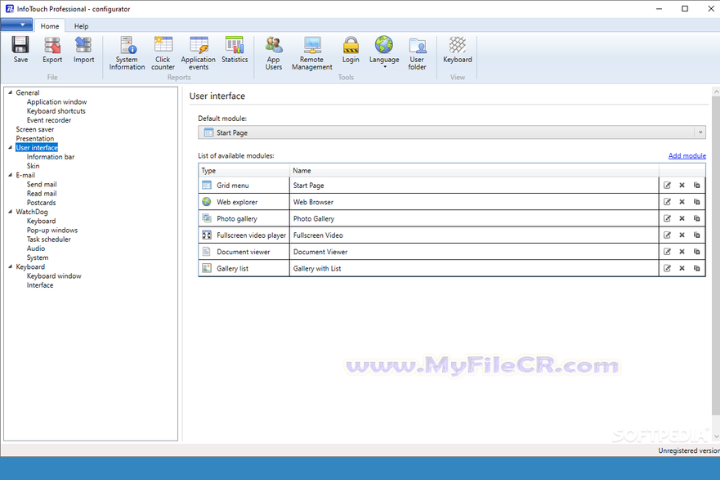Image resolution: width=720 pixels, height=480 pixels.
Task: Select the Web explorer type cell
Action: point(244,202)
